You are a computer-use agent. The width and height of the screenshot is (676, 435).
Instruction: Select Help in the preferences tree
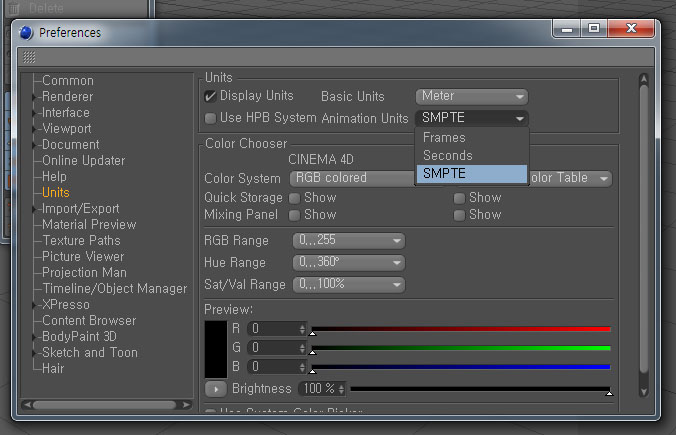pyautogui.click(x=54, y=177)
